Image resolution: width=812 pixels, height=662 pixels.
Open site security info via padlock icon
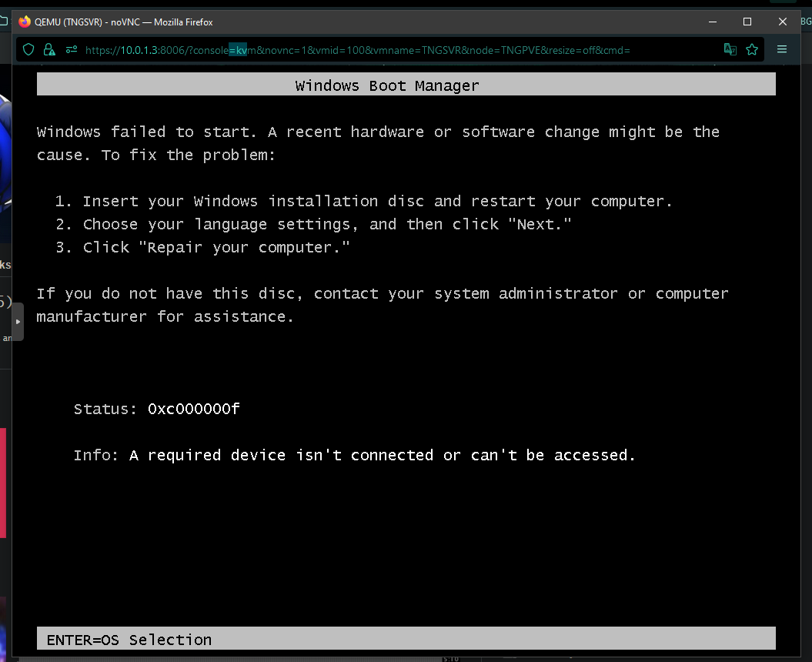(49, 49)
